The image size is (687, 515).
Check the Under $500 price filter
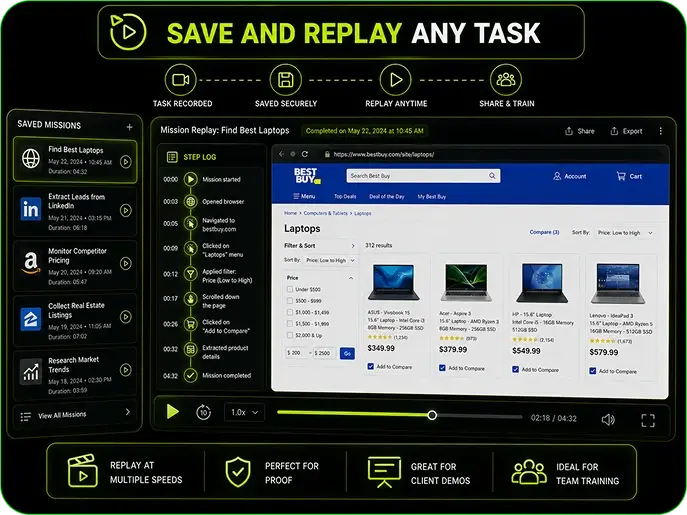click(290, 289)
